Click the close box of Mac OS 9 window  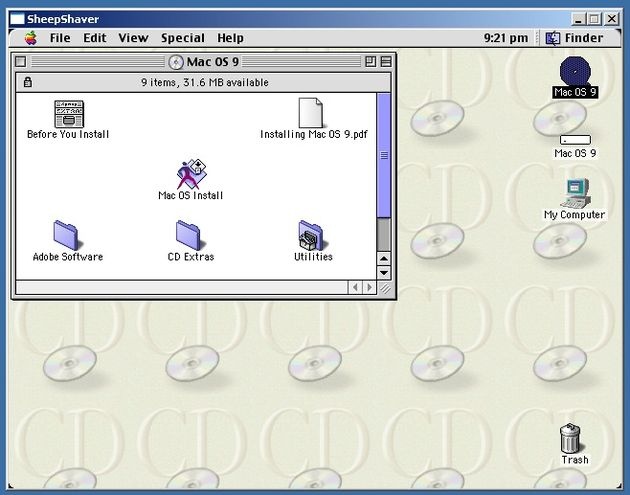tap(20, 62)
